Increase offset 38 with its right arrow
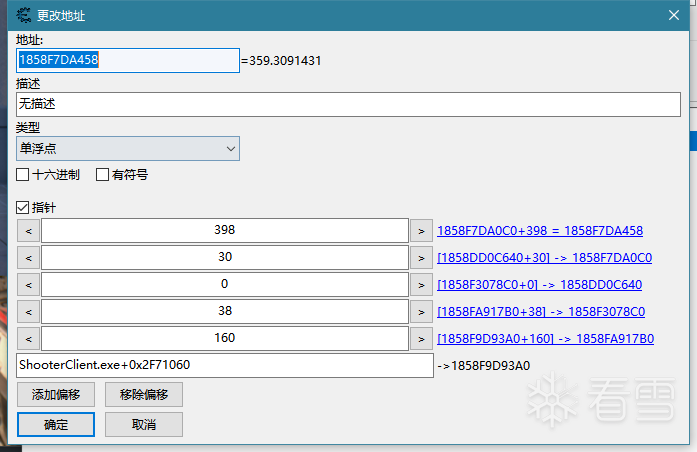 pos(421,312)
